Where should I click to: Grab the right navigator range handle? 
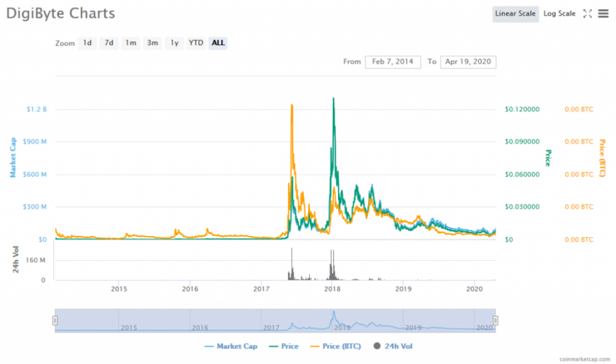pos(496,321)
